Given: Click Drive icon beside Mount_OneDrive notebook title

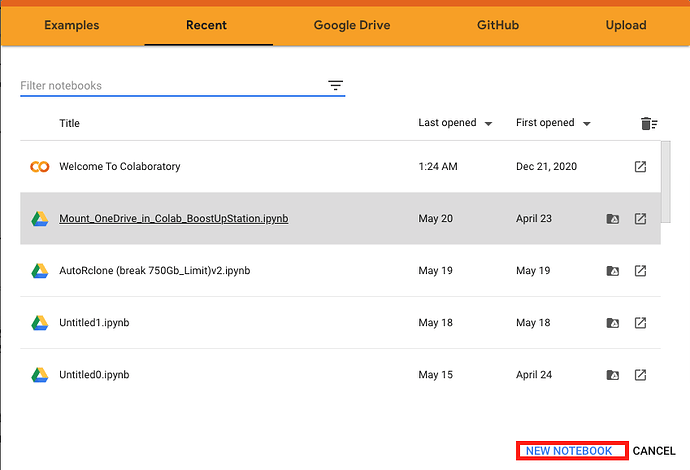Looking at the screenshot, I should coord(40,219).
